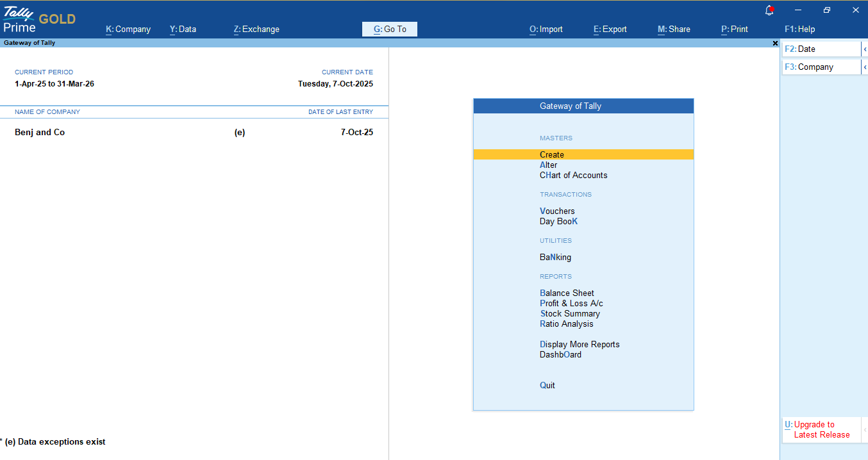Click F3: Company button
The width and height of the screenshot is (868, 460).
coord(821,67)
